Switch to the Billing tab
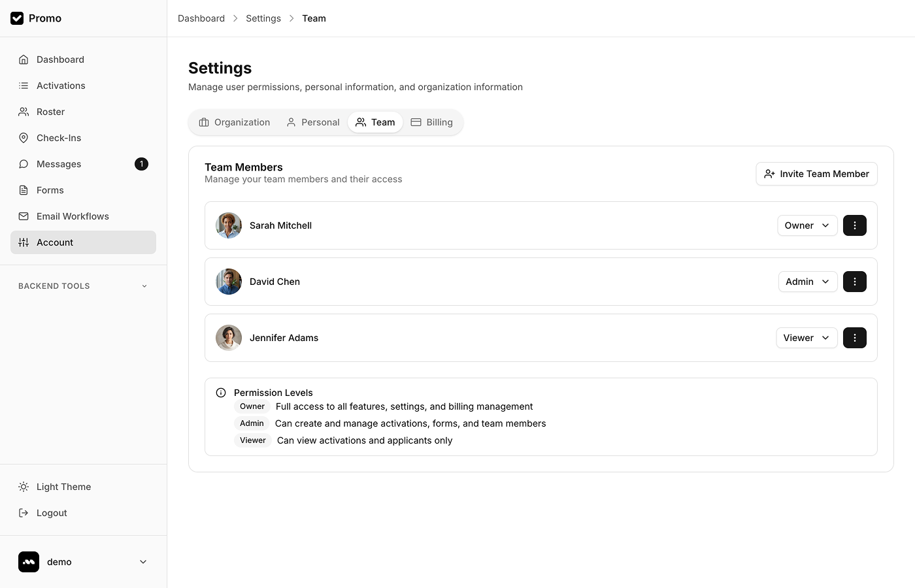This screenshot has height=588, width=915. pyautogui.click(x=432, y=122)
